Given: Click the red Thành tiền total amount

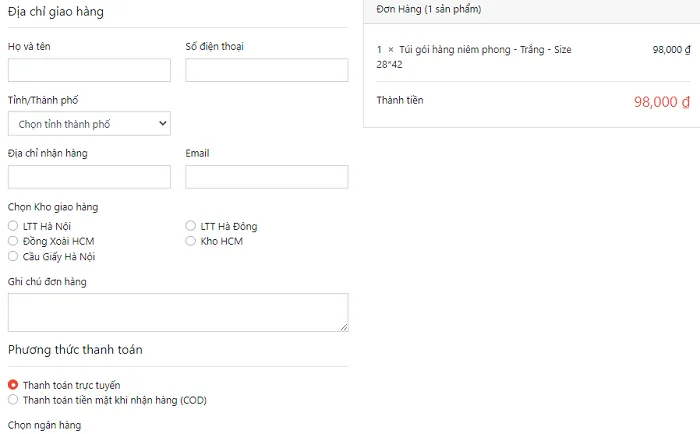Looking at the screenshot, I should pos(662,102).
